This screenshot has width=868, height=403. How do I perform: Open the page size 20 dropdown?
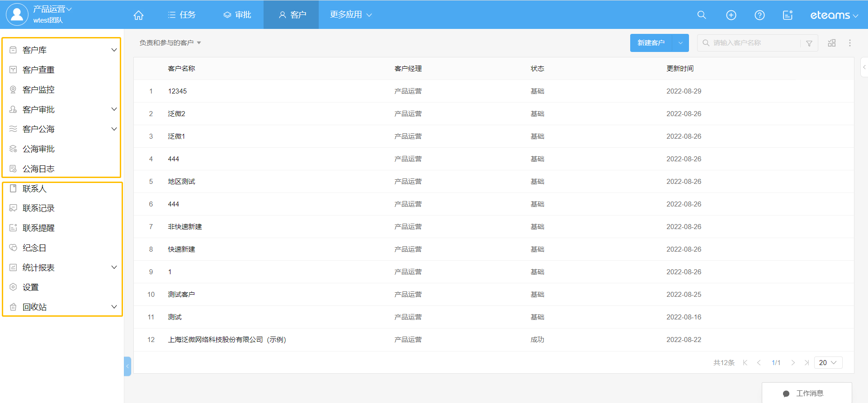point(828,362)
